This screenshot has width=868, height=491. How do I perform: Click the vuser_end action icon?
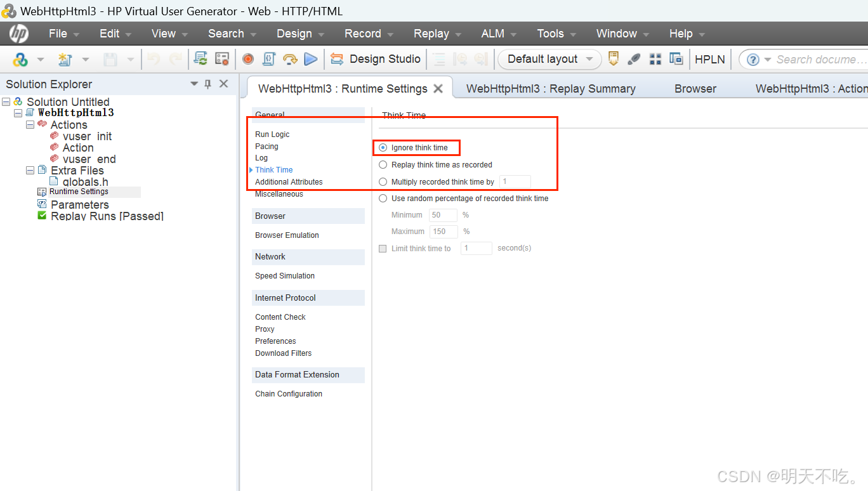pos(55,159)
